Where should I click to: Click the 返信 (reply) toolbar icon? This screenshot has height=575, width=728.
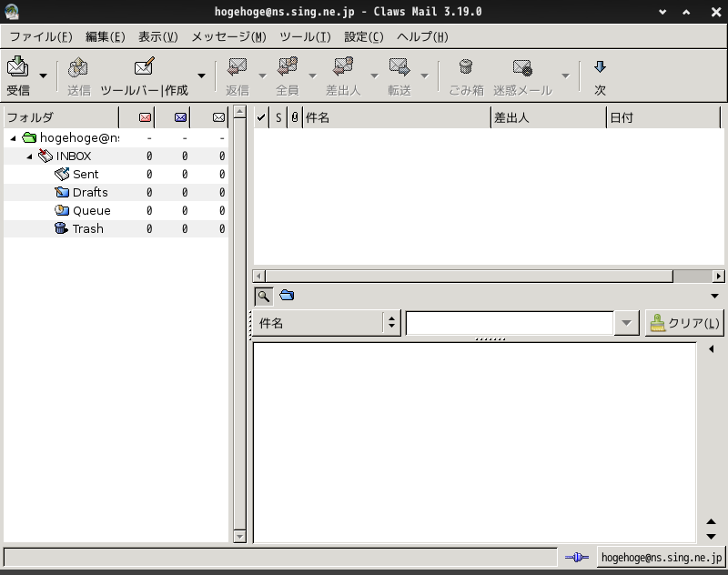[238, 66]
